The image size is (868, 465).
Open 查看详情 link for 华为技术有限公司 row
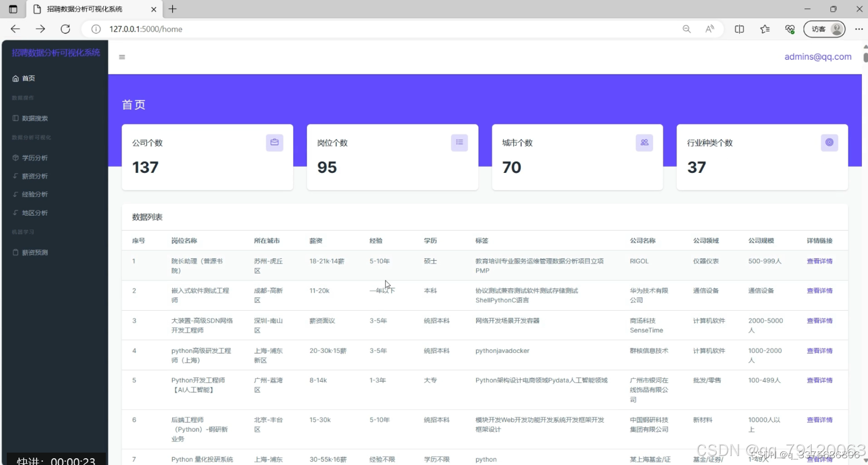tap(820, 290)
